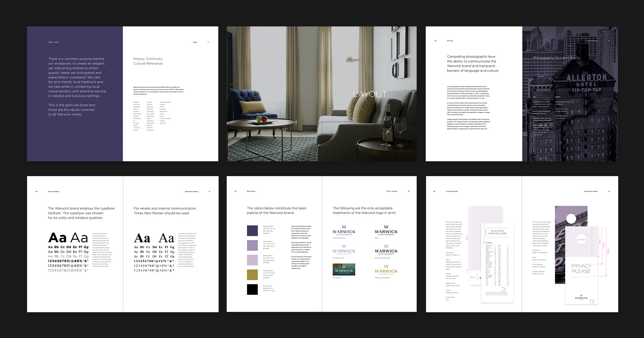644x338 pixels.
Task: Open the Allerton Hotel photography spread
Action: click(x=570, y=94)
